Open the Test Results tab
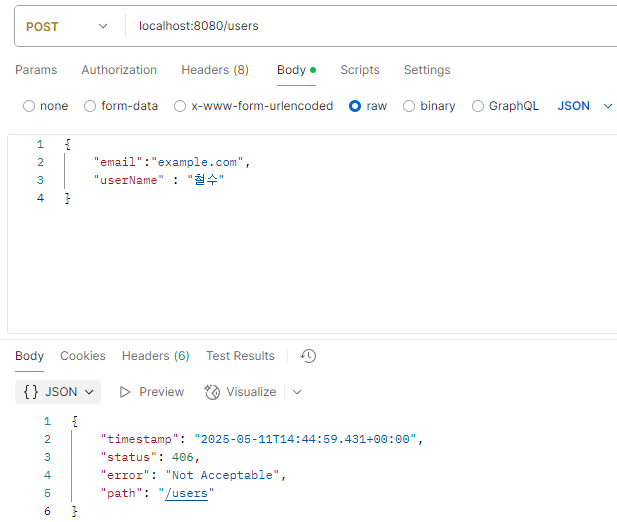Screen dimensions: 617x522 tap(240, 356)
